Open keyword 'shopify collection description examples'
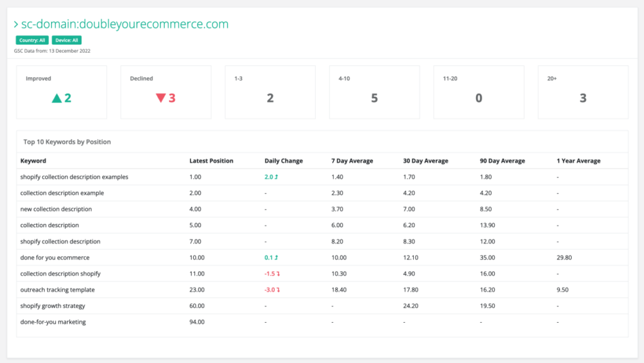This screenshot has height=363, width=644. coord(74,177)
